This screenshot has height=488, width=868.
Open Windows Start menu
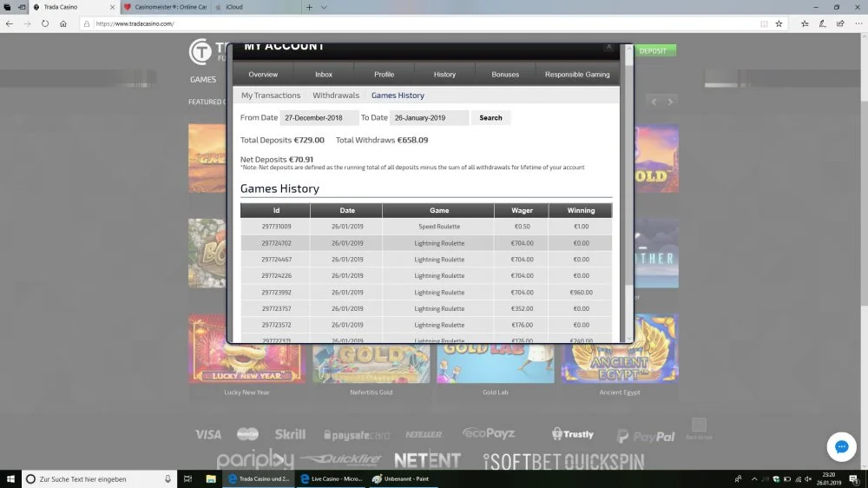tap(10, 478)
